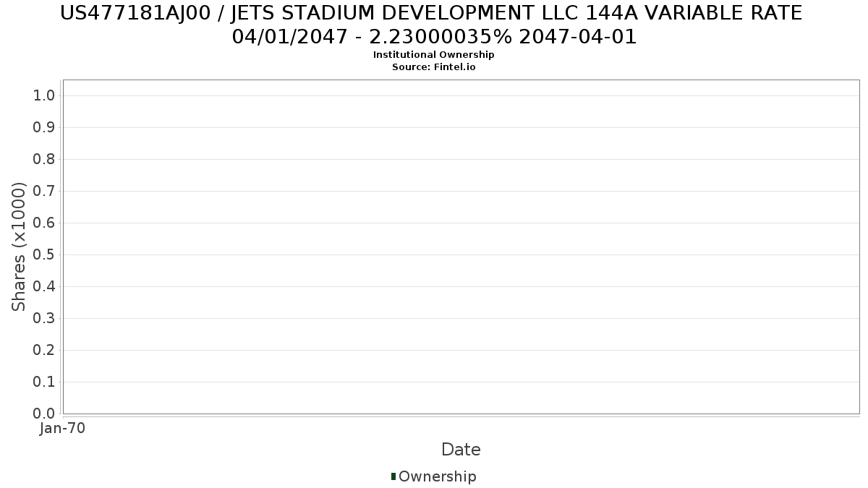The width and height of the screenshot is (868, 488).
Task: Click the 0.2 y-axis tick label
Action: tap(44, 350)
